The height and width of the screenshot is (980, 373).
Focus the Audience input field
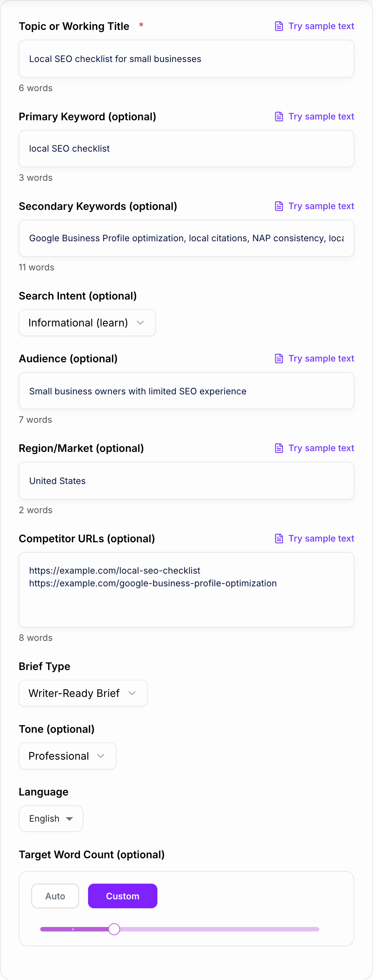coord(186,391)
